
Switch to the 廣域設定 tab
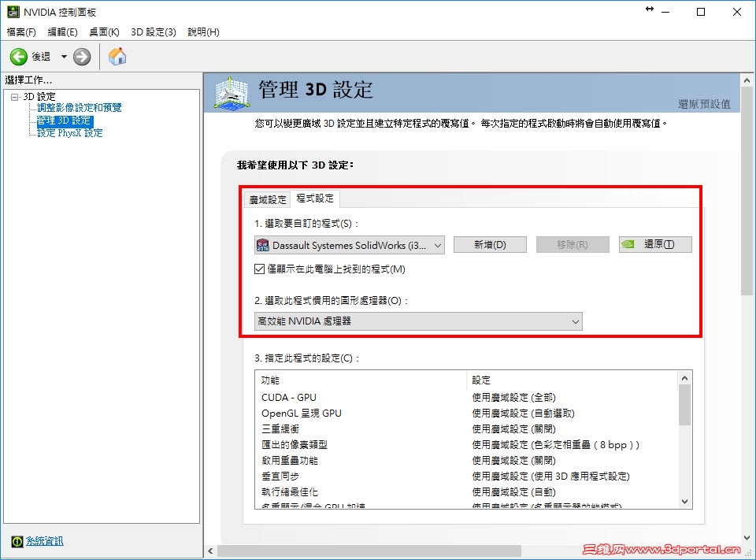coord(268,199)
